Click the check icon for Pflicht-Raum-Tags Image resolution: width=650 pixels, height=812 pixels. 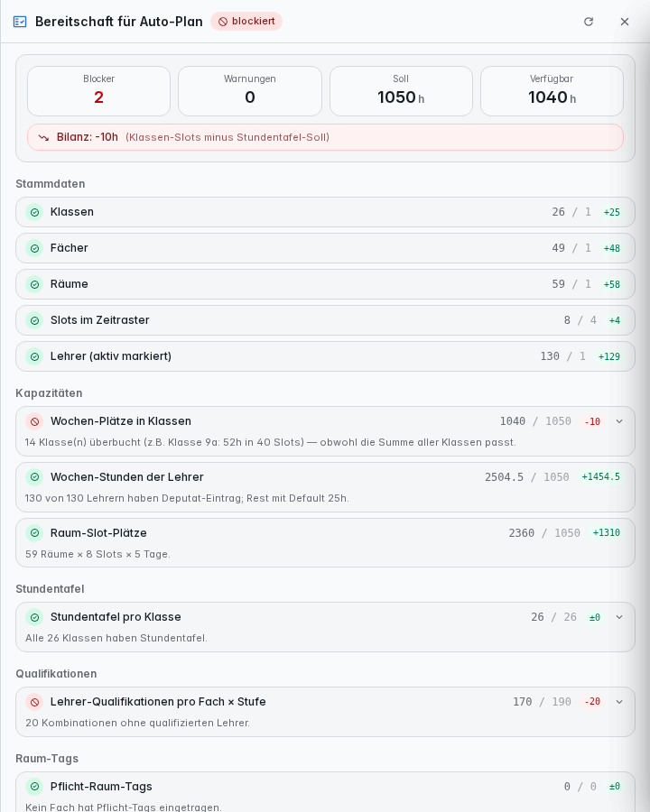(34, 787)
